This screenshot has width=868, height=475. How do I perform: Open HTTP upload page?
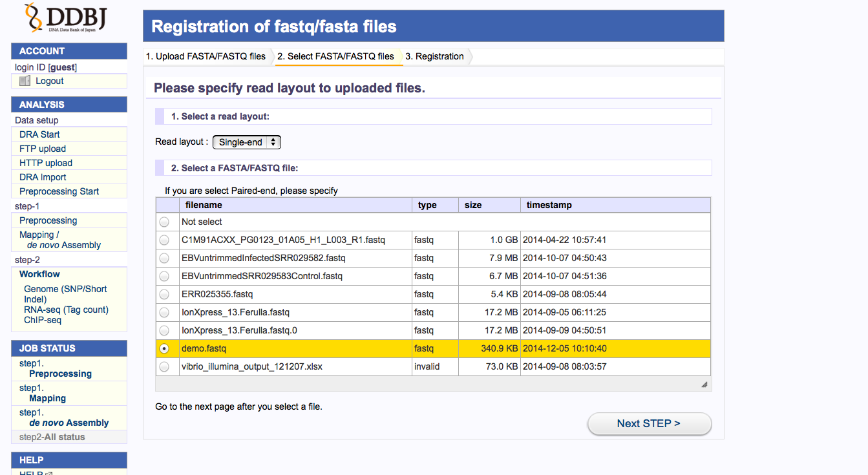46,163
